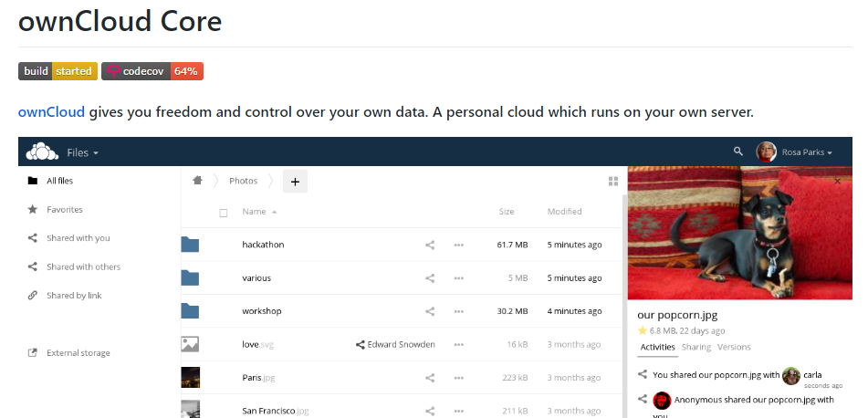Open more actions for workshop folder
Image resolution: width=868 pixels, height=418 pixels.
click(458, 311)
